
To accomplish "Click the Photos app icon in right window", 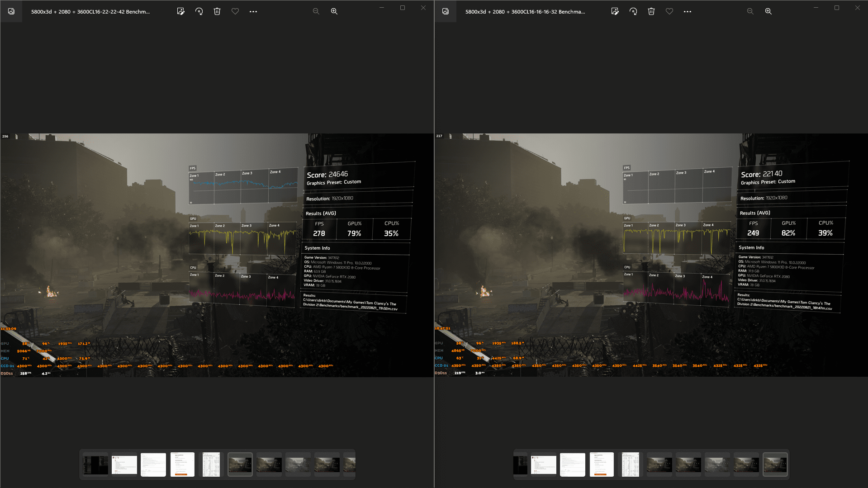I will (446, 11).
